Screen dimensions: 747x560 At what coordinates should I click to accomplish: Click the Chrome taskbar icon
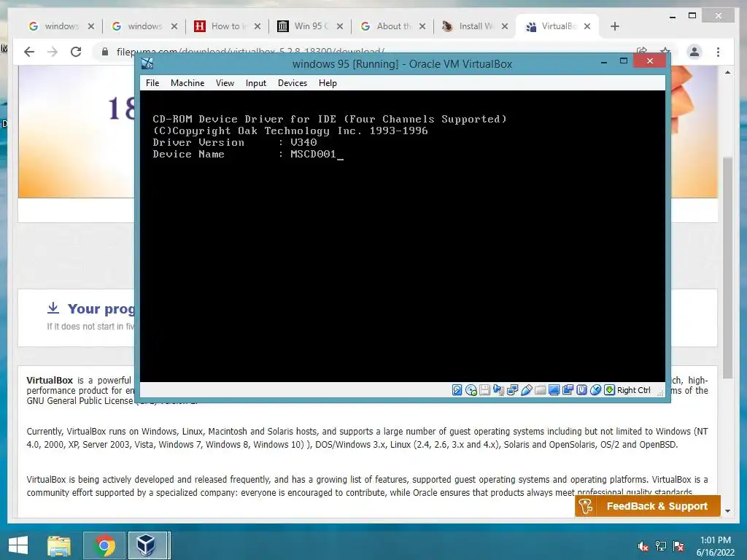pyautogui.click(x=104, y=545)
